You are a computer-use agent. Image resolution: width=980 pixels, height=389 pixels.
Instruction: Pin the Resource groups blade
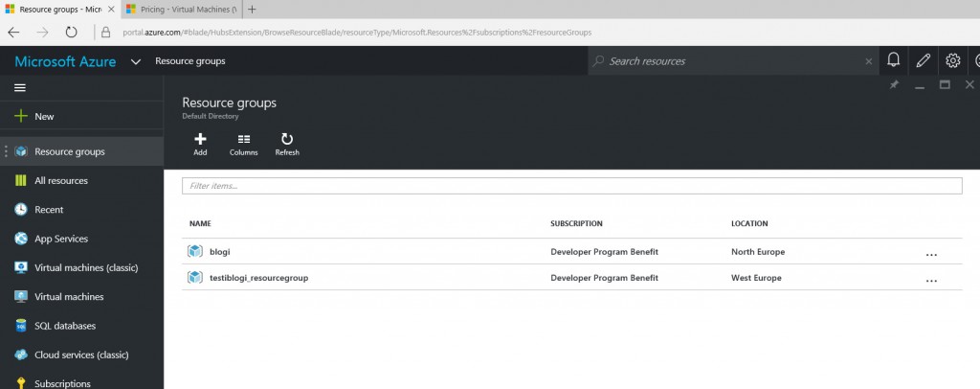(x=895, y=84)
